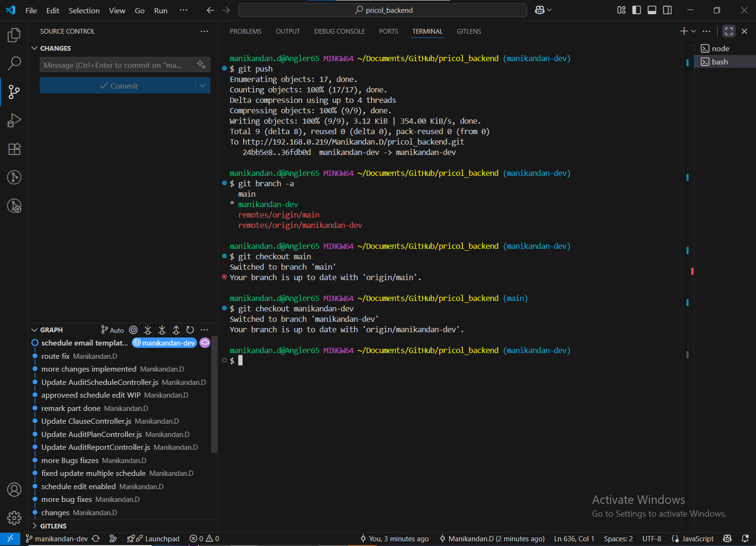The image size is (756, 546).
Task: Open the Commit button dropdown arrow
Action: [203, 86]
